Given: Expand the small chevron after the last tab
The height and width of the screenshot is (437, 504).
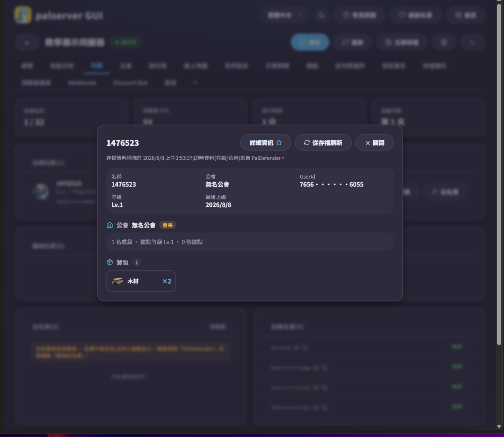Looking at the screenshot, I should pyautogui.click(x=195, y=83).
